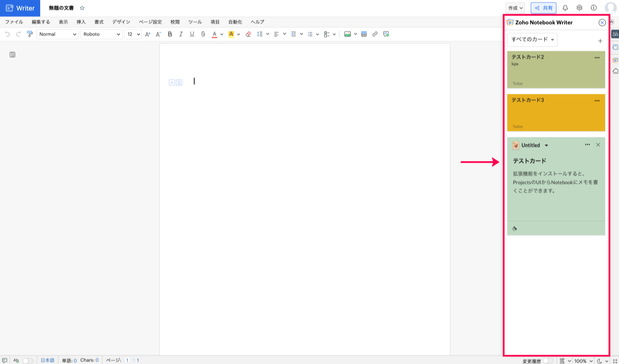This screenshot has height=364, width=619.
Task: Toggle the 変更履歴 track changes switch
Action: pos(548,361)
